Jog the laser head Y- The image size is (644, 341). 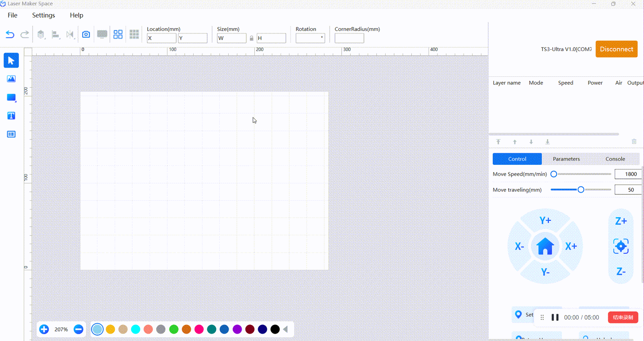click(x=545, y=272)
